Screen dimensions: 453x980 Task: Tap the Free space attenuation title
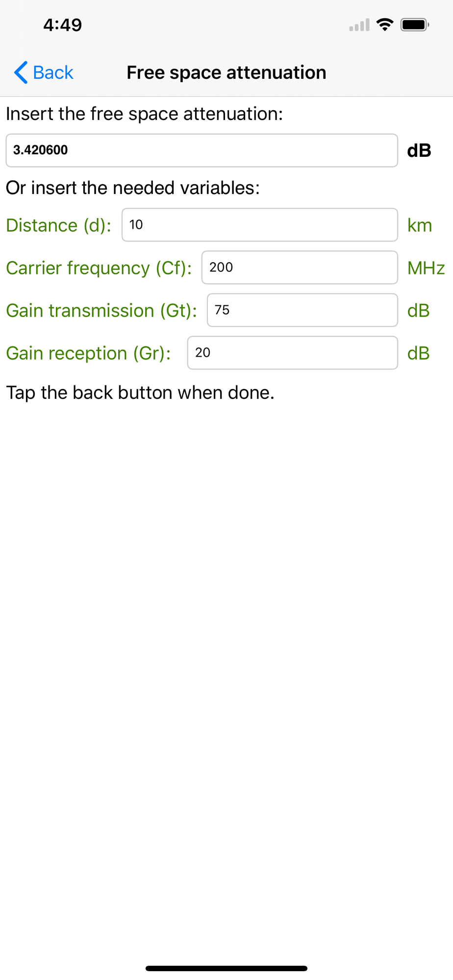(x=226, y=73)
